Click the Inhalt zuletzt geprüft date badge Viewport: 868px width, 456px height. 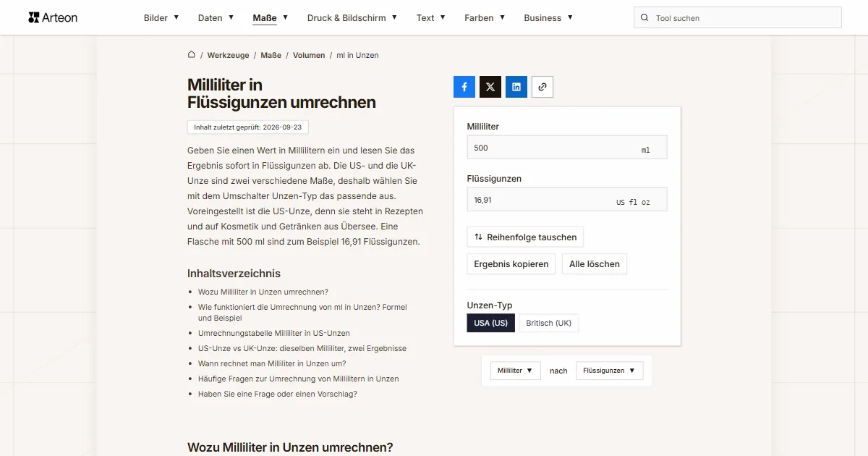248,127
